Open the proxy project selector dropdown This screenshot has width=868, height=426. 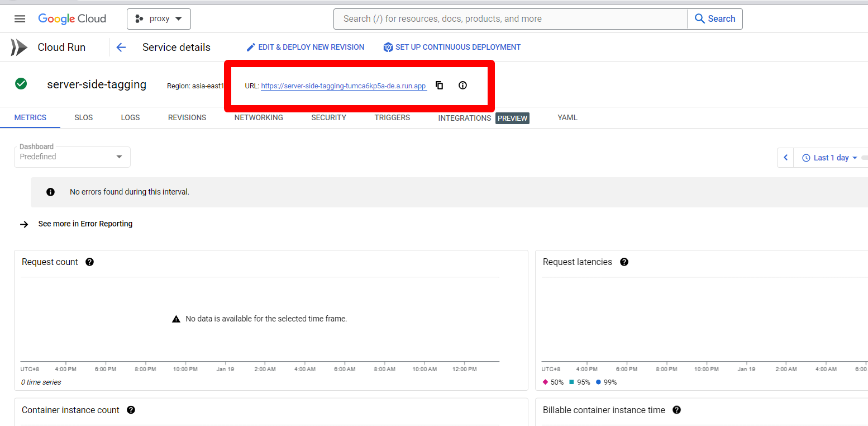[x=159, y=18]
